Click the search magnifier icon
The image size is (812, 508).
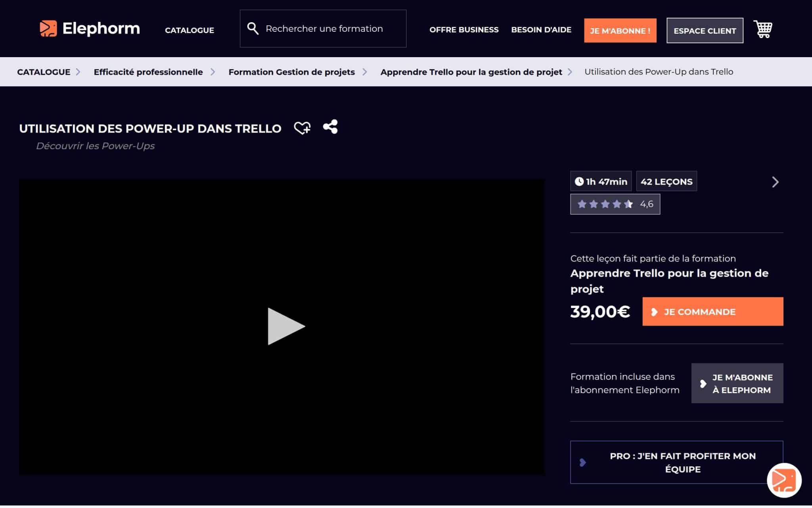(x=253, y=29)
